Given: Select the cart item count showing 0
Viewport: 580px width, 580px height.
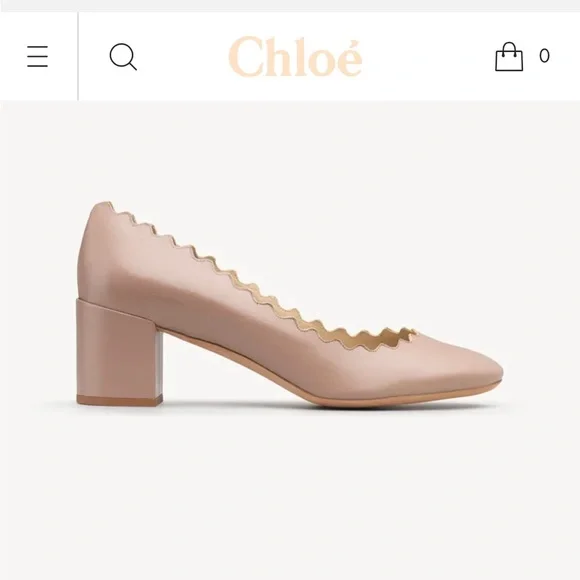Looking at the screenshot, I should (x=544, y=56).
